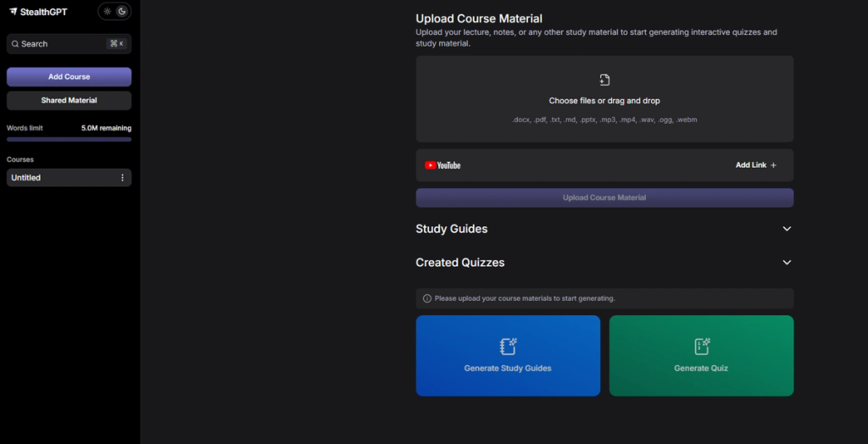Click 'Choose files or drag and drop'
The image size is (868, 444).
(604, 101)
